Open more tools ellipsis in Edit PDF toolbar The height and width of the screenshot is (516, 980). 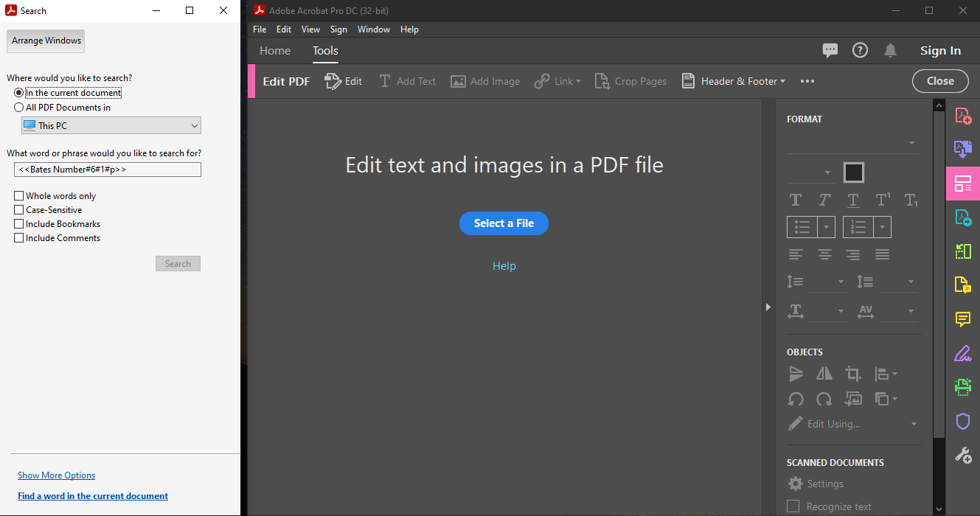point(807,81)
